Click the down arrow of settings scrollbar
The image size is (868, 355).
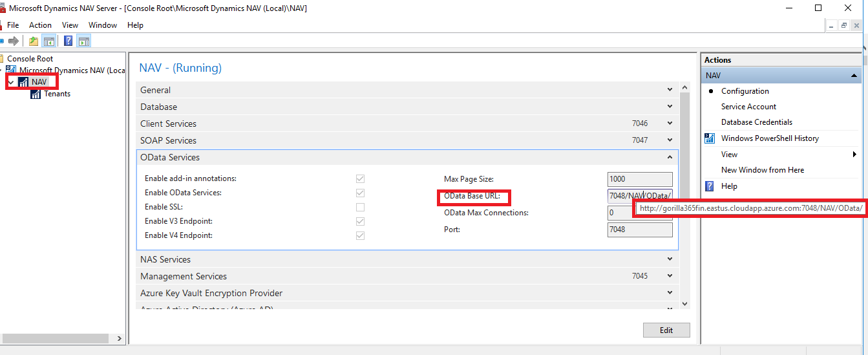pyautogui.click(x=685, y=304)
